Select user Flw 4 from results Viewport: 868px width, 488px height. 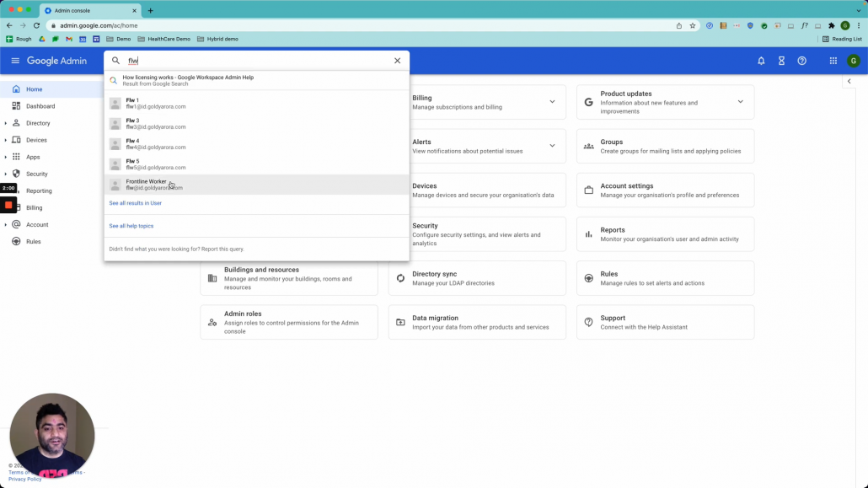(x=257, y=144)
